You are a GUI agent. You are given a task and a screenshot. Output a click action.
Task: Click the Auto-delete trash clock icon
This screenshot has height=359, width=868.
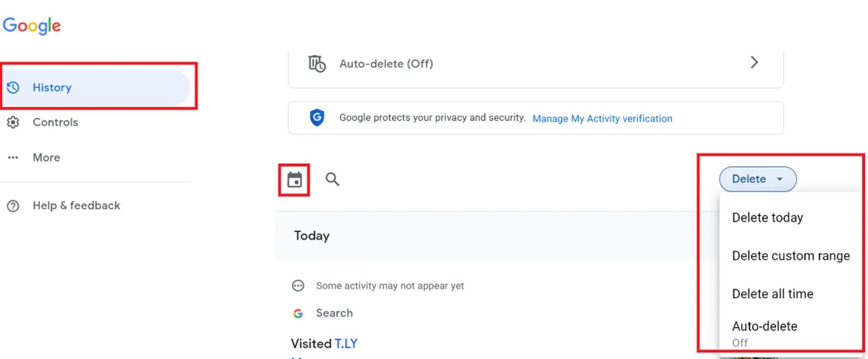[317, 64]
